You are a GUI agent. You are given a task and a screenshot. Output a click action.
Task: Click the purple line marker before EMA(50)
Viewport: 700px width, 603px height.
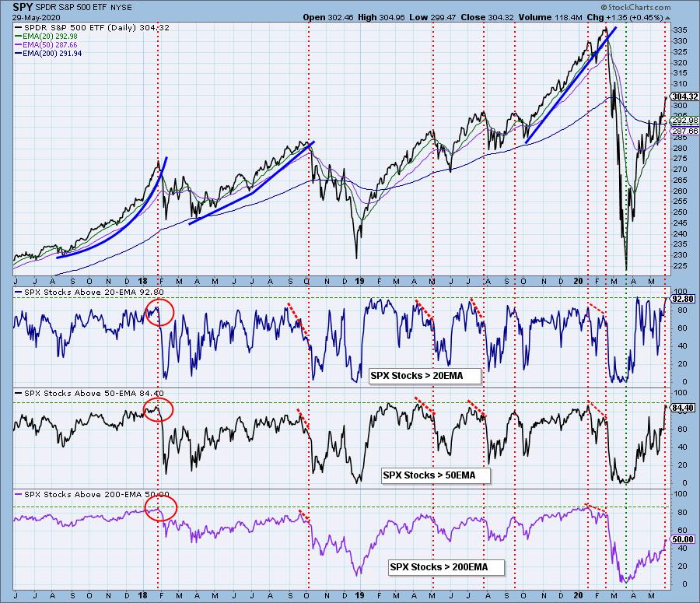[19, 44]
